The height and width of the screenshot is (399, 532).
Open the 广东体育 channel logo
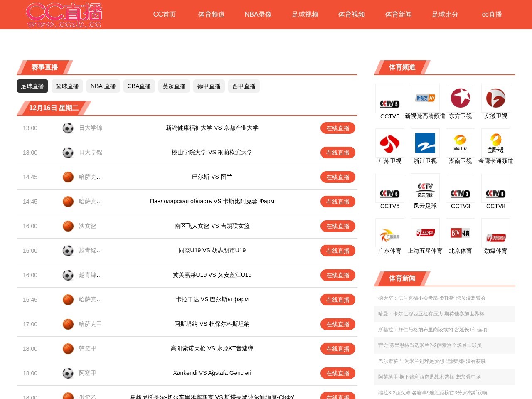(389, 233)
